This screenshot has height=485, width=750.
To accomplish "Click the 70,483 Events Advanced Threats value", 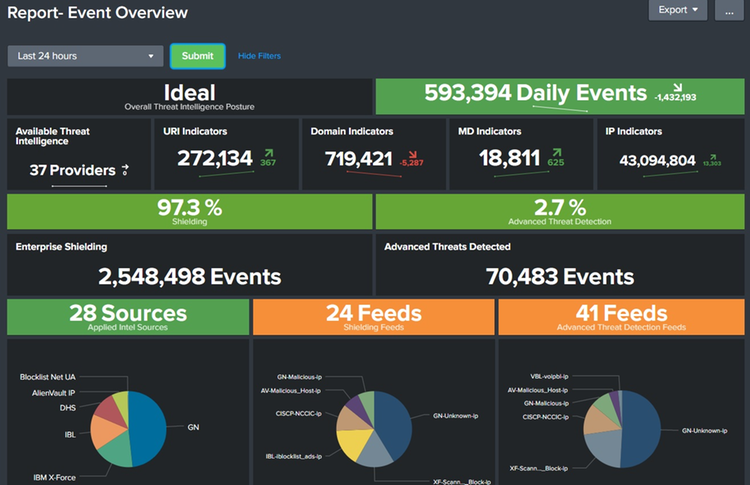I will point(559,276).
